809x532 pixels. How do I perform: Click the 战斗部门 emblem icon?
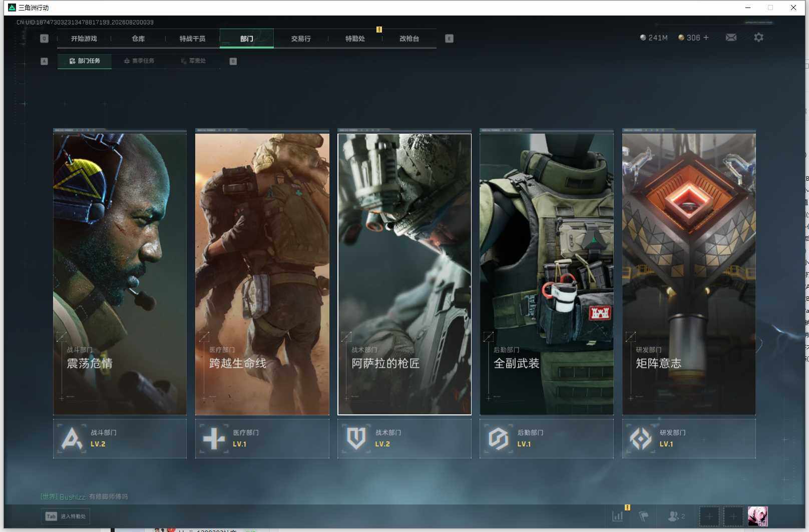point(72,438)
